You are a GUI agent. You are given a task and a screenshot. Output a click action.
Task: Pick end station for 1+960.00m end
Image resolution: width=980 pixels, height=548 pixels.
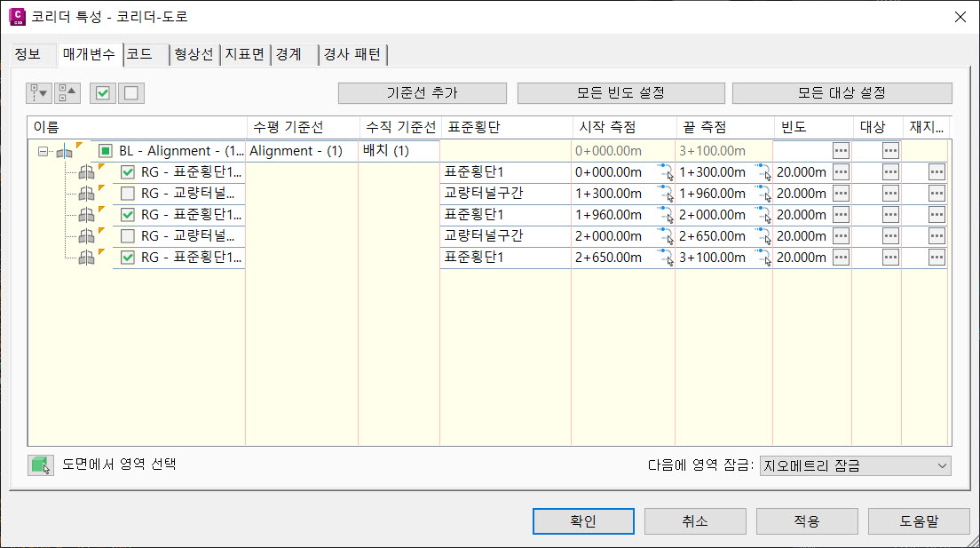point(763,194)
